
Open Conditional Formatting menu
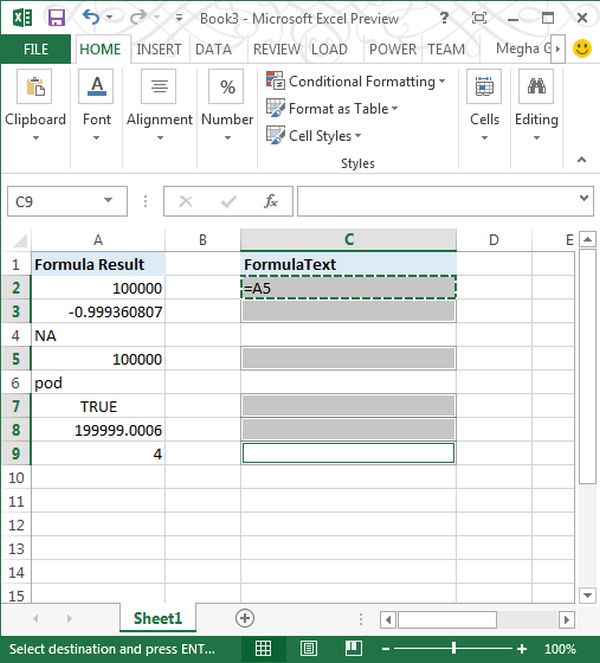click(x=356, y=81)
